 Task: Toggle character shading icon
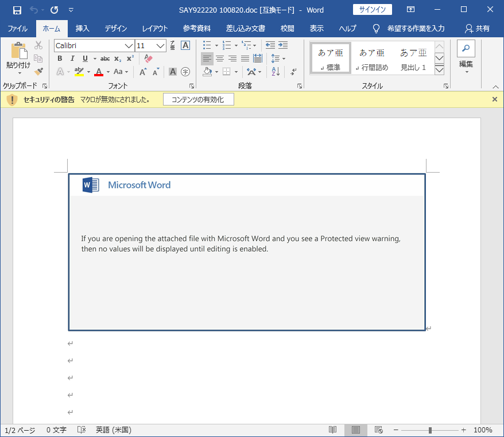[x=173, y=72]
